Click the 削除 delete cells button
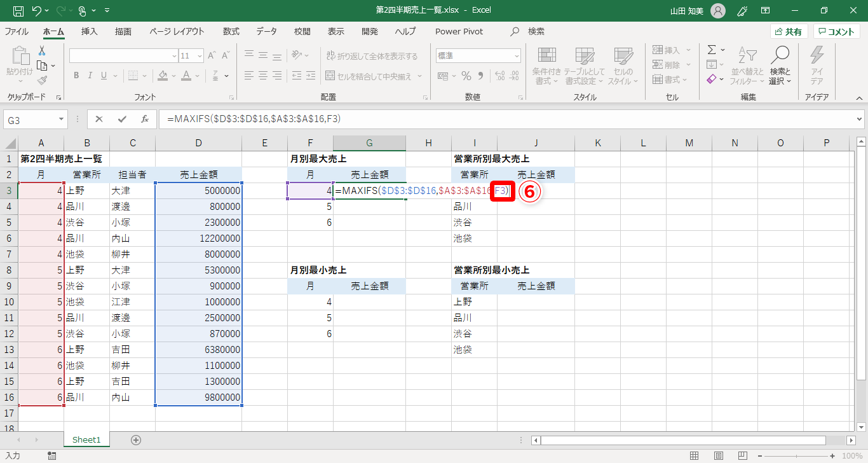This screenshot has height=463, width=868. tap(671, 65)
